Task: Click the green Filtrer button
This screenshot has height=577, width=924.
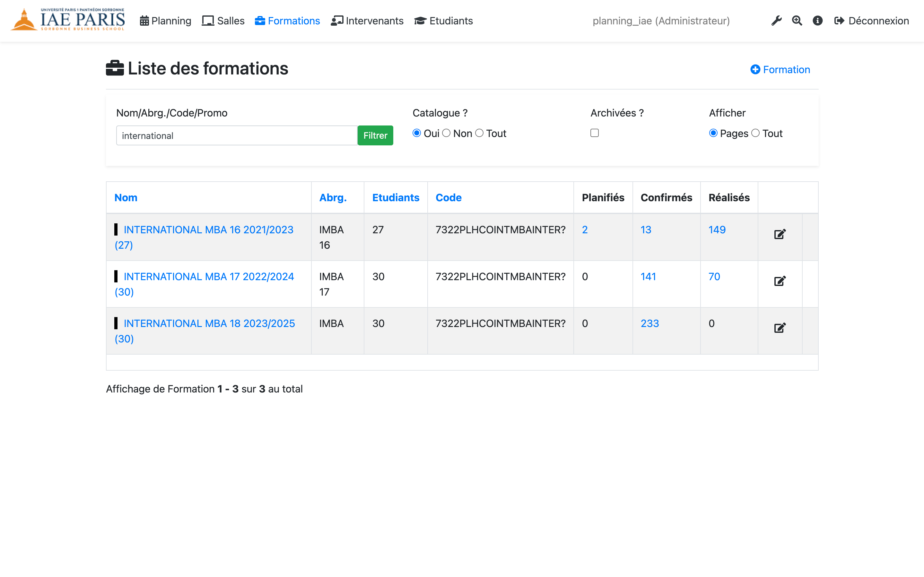Action: tap(375, 135)
